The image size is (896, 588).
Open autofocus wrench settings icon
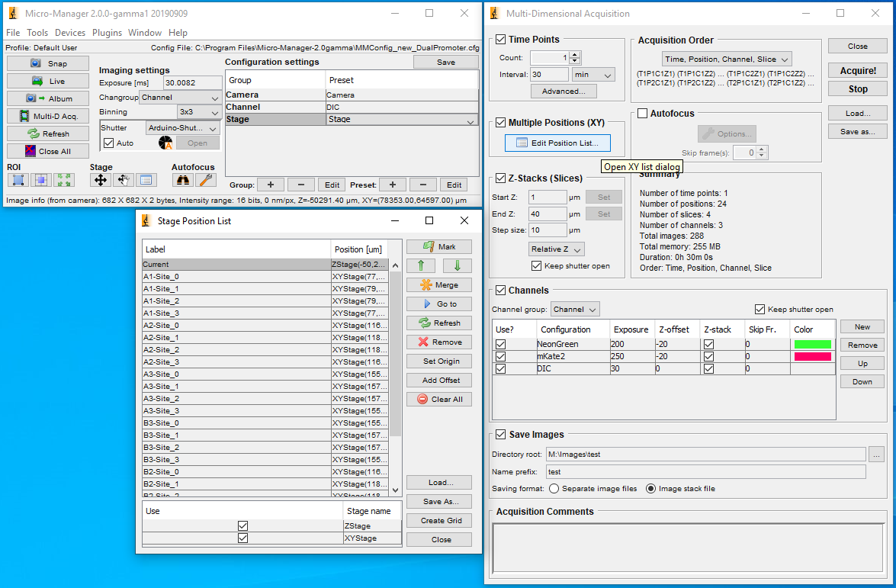205,180
